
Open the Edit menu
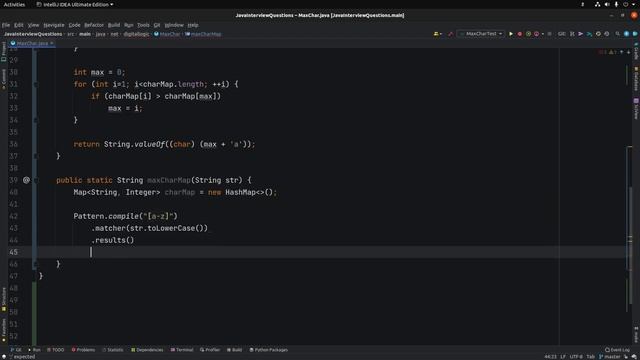19,25
